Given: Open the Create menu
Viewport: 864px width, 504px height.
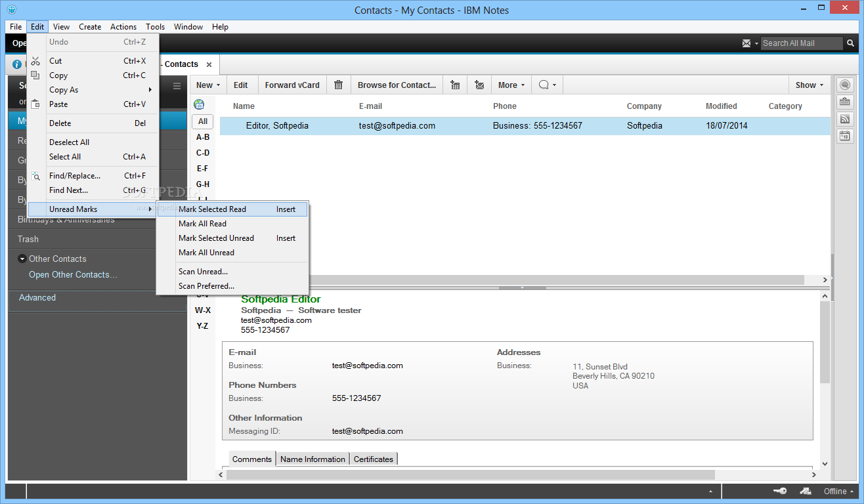Looking at the screenshot, I should pyautogui.click(x=90, y=27).
